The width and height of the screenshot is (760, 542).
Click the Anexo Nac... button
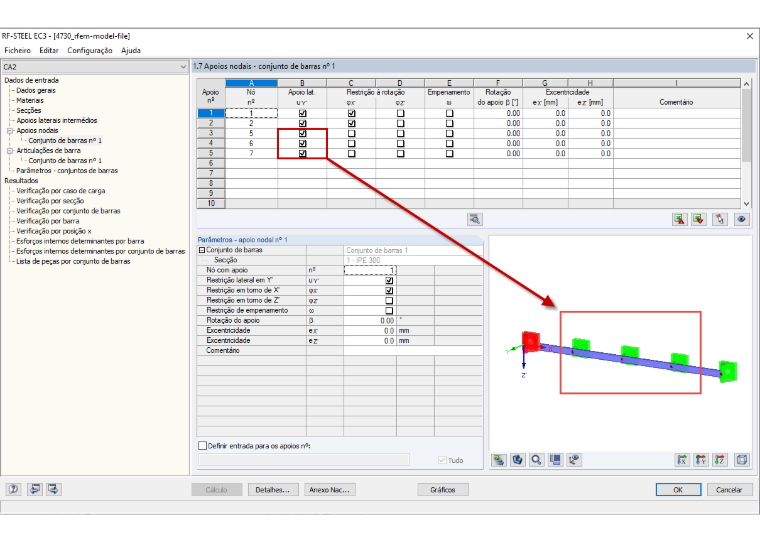tap(330, 490)
